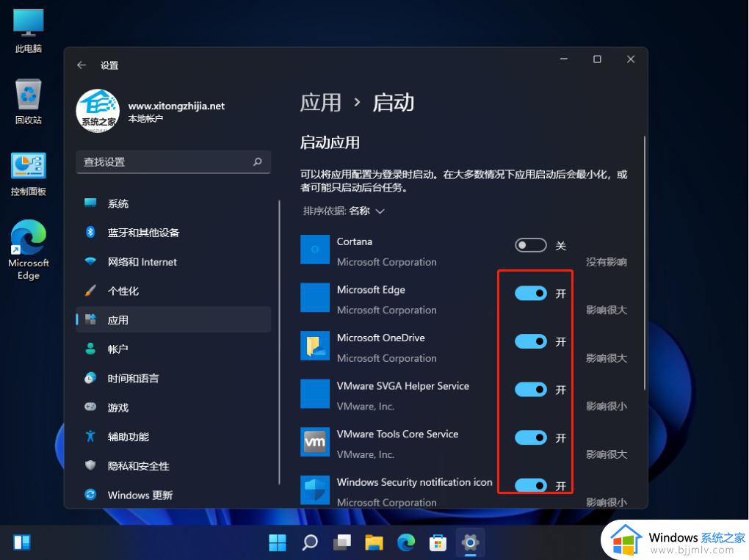Open 时间和语言 settings

point(173,378)
